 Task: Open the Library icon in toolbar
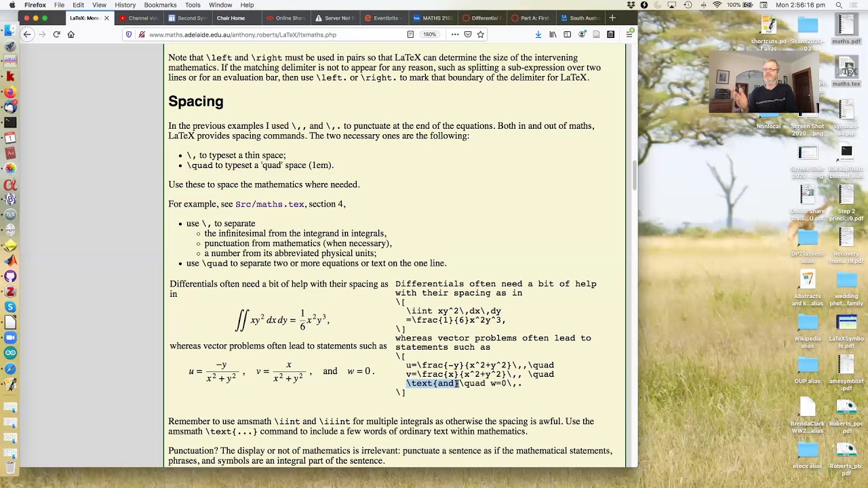click(553, 35)
